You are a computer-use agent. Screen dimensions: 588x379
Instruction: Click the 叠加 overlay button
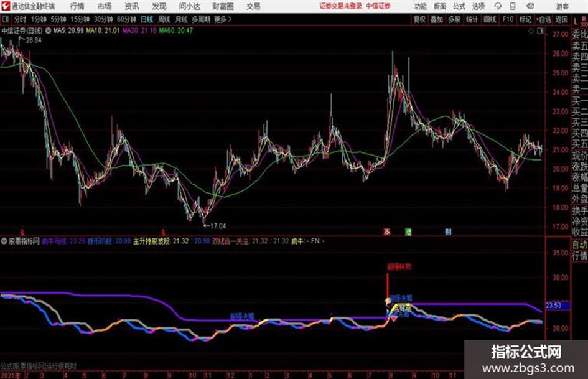pos(437,19)
